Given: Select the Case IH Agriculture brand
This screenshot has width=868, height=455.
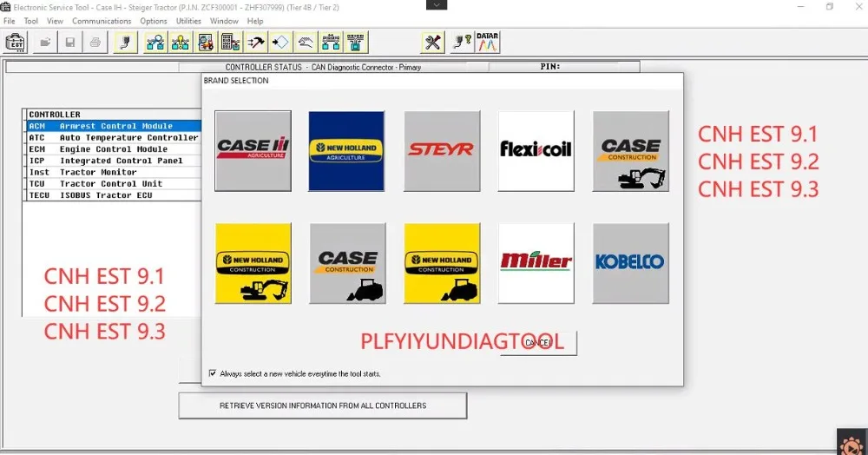Looking at the screenshot, I should [253, 151].
